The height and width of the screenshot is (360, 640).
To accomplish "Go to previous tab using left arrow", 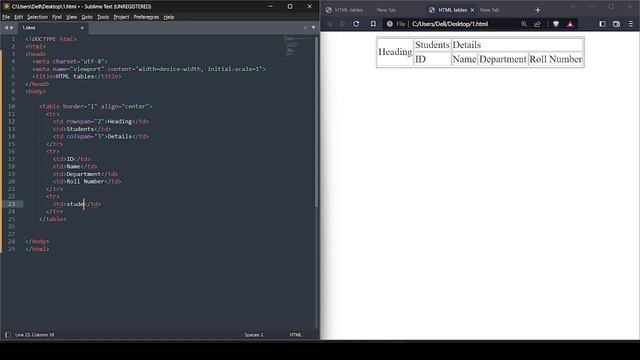I will tap(6, 28).
